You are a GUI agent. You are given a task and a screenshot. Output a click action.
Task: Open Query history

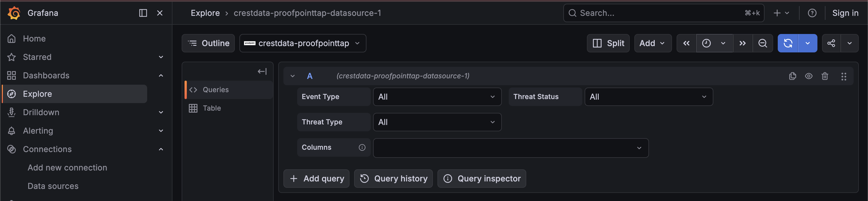pos(393,178)
